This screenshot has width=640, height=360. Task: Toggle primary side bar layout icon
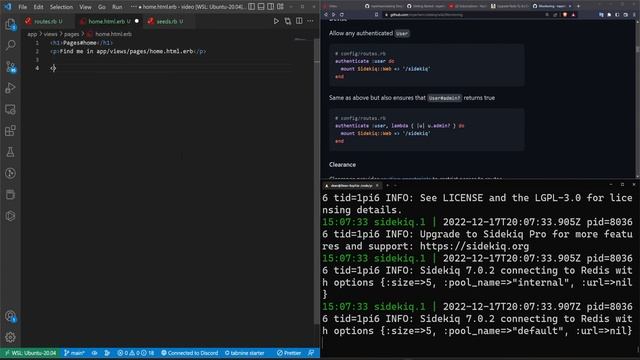[251, 7]
